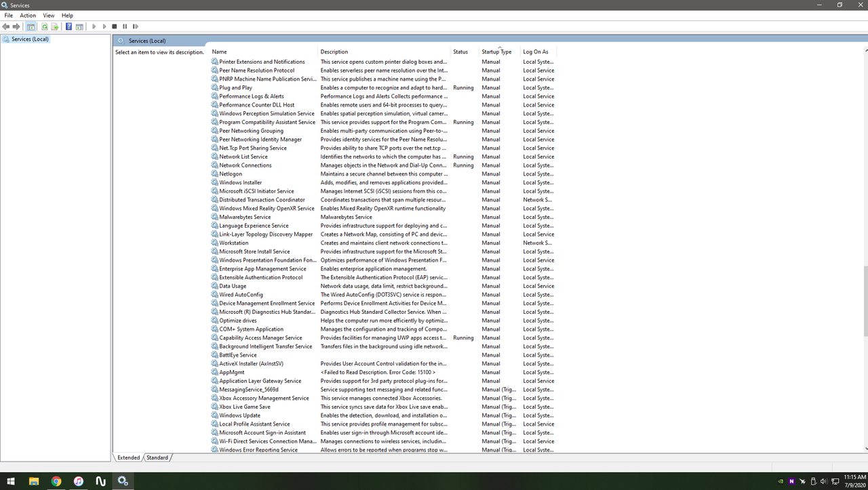Switch to the Extended tab

[128, 457]
